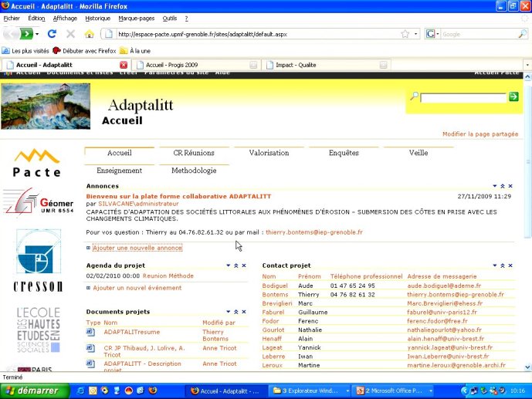Click the Cresson logo
The height and width of the screenshot is (399, 532).
click(39, 260)
